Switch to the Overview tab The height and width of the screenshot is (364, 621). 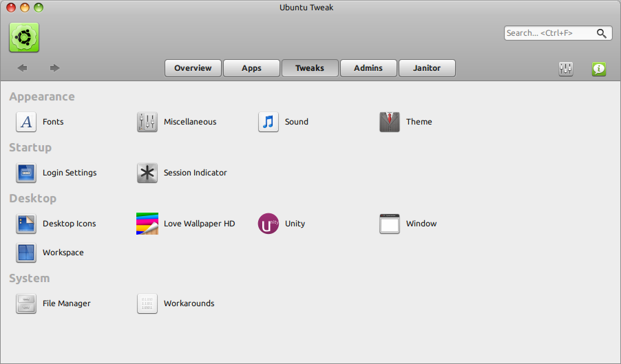pyautogui.click(x=193, y=68)
